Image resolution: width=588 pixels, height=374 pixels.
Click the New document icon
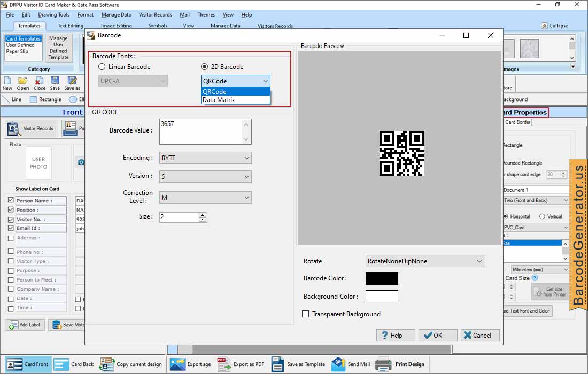(x=7, y=81)
